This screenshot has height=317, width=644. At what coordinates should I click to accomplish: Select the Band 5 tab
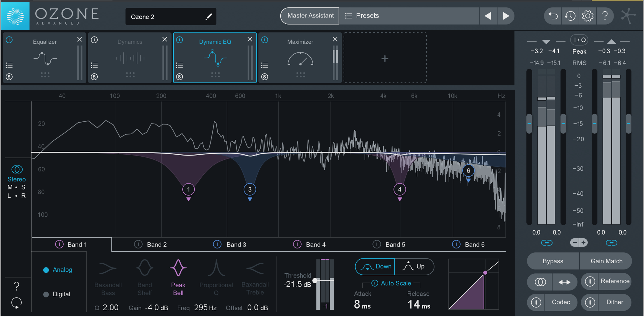390,245
